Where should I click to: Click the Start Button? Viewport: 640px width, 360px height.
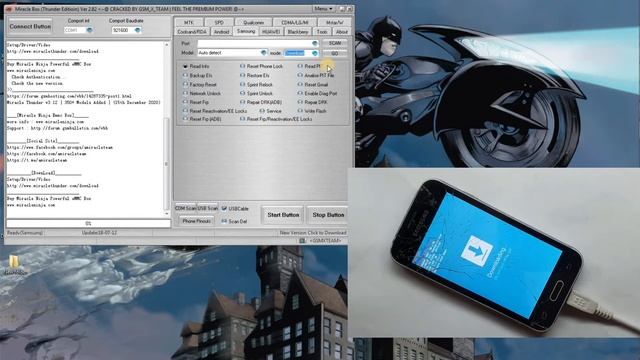click(x=283, y=215)
